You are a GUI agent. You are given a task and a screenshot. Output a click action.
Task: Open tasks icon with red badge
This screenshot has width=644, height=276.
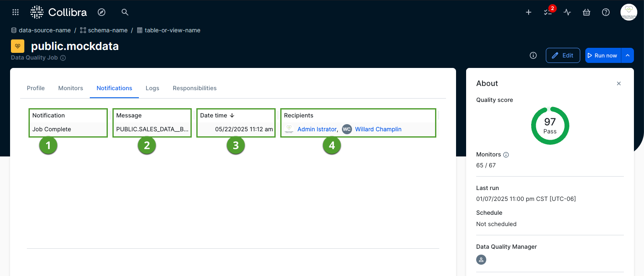tap(548, 12)
